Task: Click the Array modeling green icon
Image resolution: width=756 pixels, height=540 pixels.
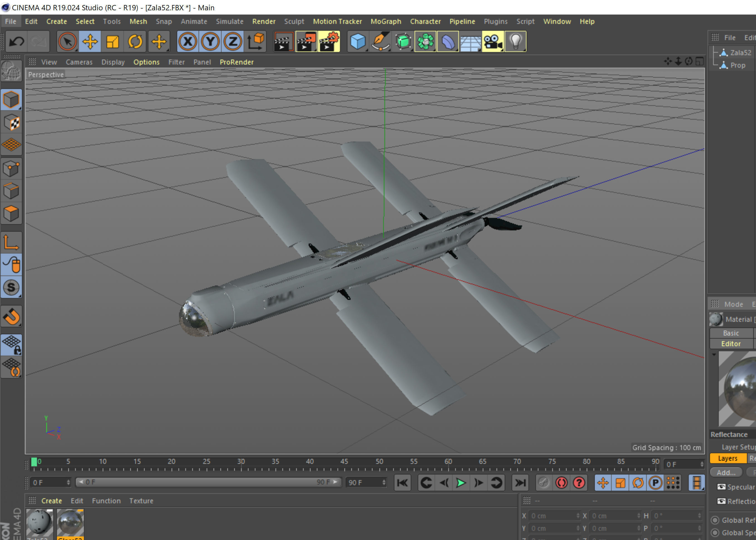Action: coord(425,41)
